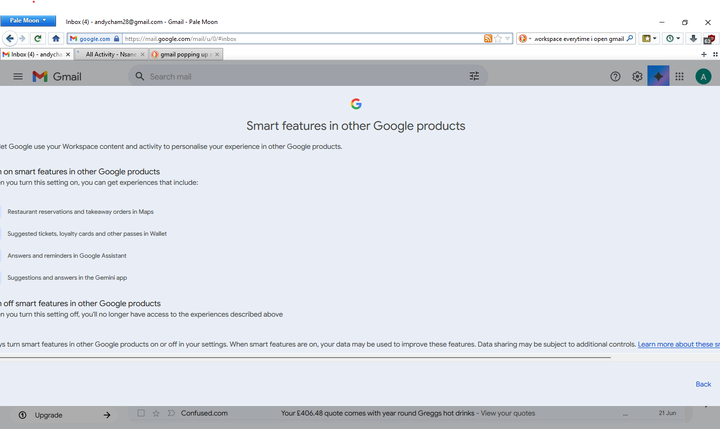This screenshot has width=720, height=429.
Task: Close the Inbox (4) tab
Action: (68, 54)
